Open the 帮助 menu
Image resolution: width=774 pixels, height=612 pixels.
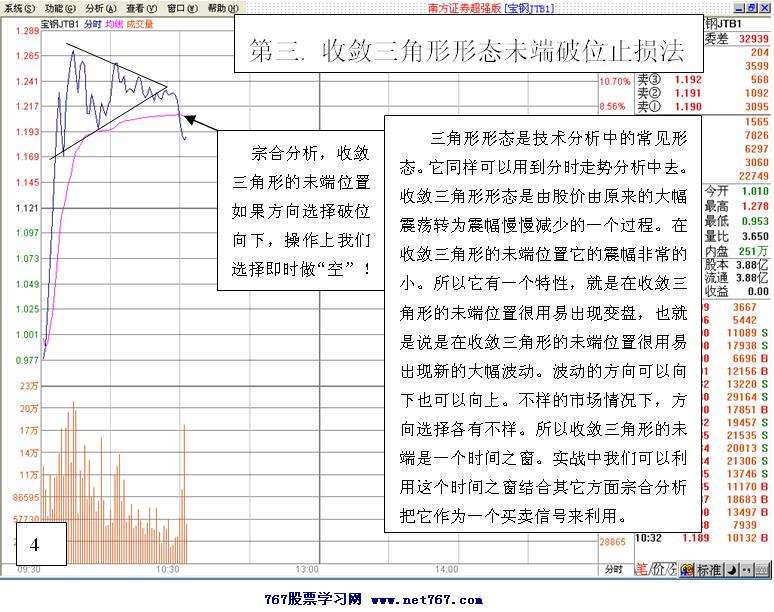pyautogui.click(x=222, y=7)
